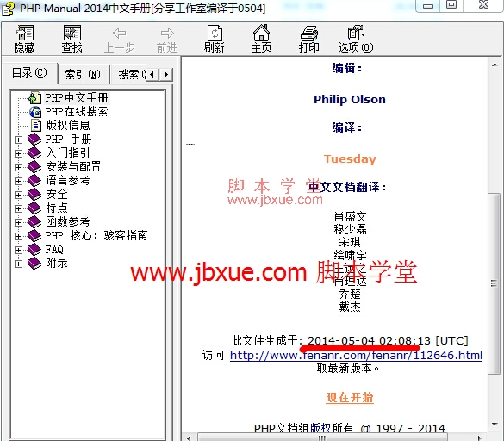The height and width of the screenshot is (441, 504).
Task: Click the book icon beside PHP 核心：骇客指南
Action: [34, 236]
